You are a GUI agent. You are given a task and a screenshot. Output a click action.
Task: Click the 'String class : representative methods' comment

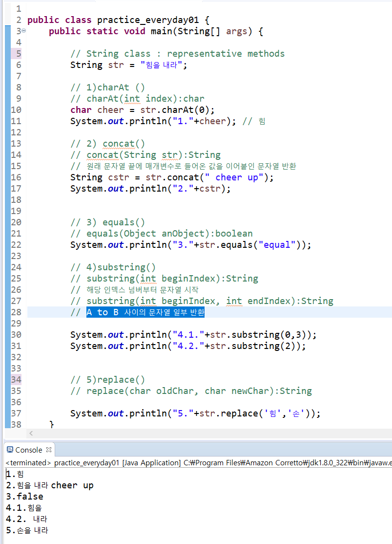point(178,54)
